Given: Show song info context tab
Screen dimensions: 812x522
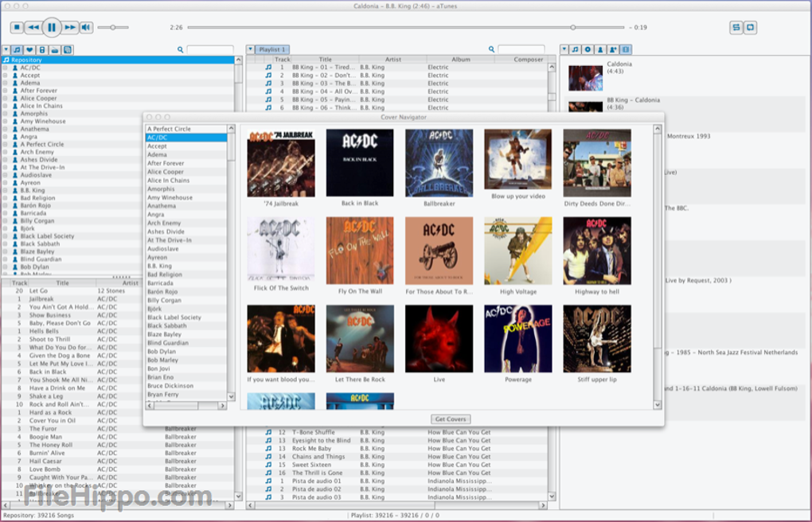Looking at the screenshot, I should pos(576,49).
